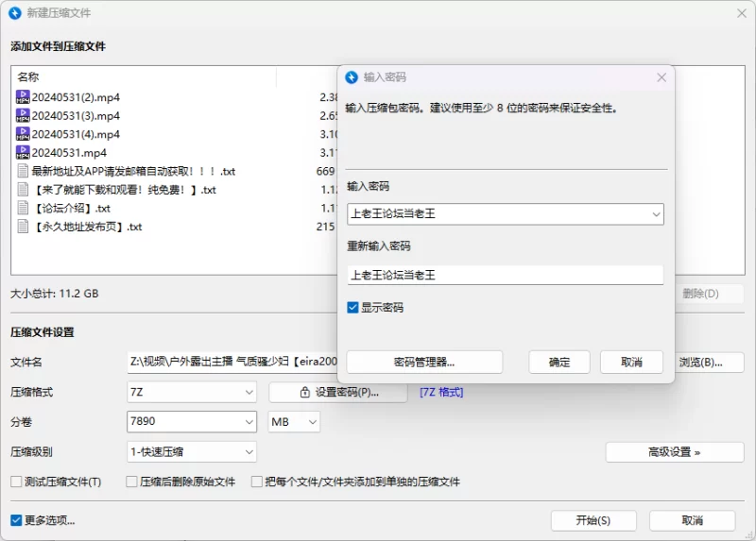Open 密码管理器 button
Image resolution: width=756 pixels, height=541 pixels.
(x=424, y=362)
